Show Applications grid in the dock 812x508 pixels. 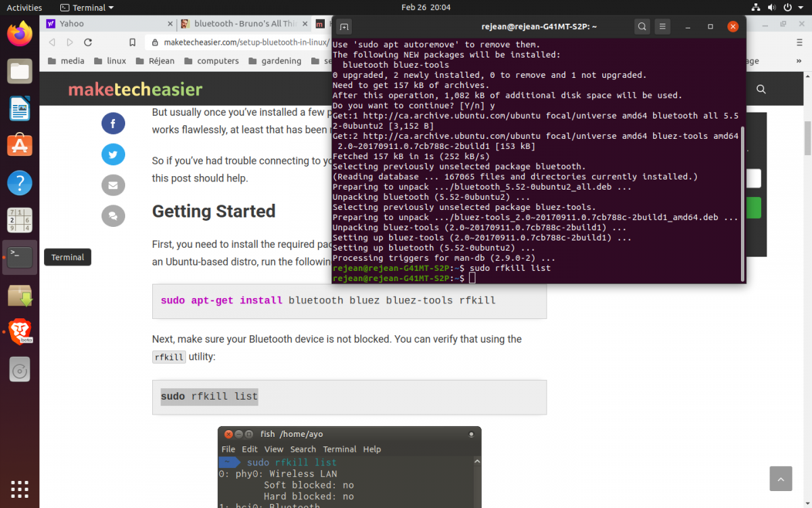click(20, 488)
